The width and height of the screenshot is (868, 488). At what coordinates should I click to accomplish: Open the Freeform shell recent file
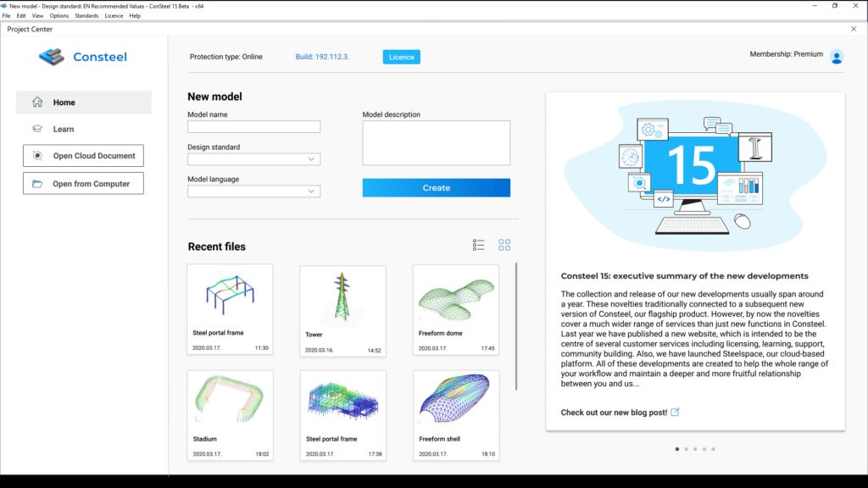(455, 415)
